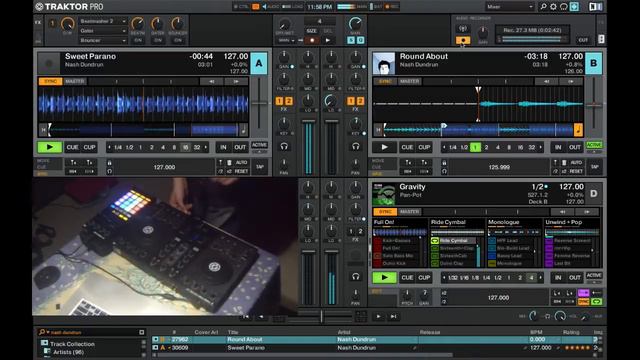Toggle SYNC on Deck A
The width and height of the screenshot is (640, 360).
(51, 82)
